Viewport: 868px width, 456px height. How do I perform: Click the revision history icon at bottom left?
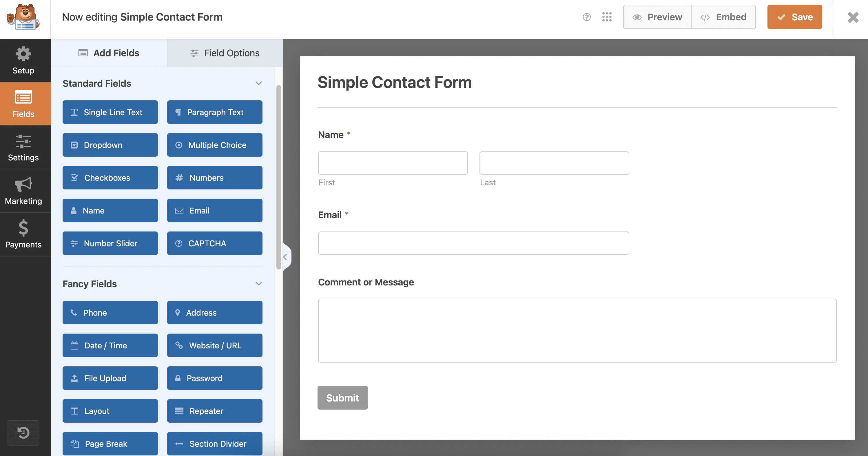[x=23, y=433]
